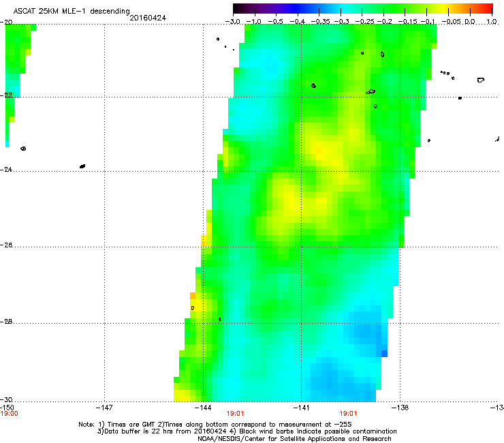This screenshot has width=504, height=443.
Task: Click the -24 latitude axis label
Action: point(6,170)
